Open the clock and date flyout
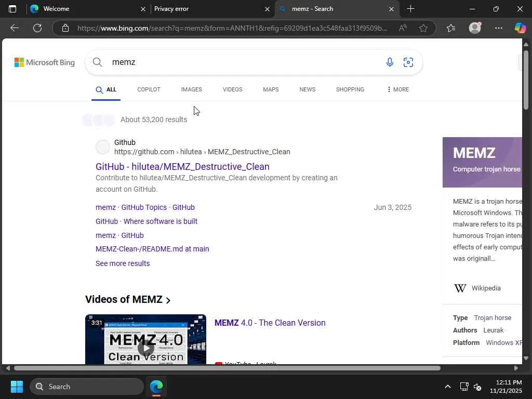 (506, 387)
